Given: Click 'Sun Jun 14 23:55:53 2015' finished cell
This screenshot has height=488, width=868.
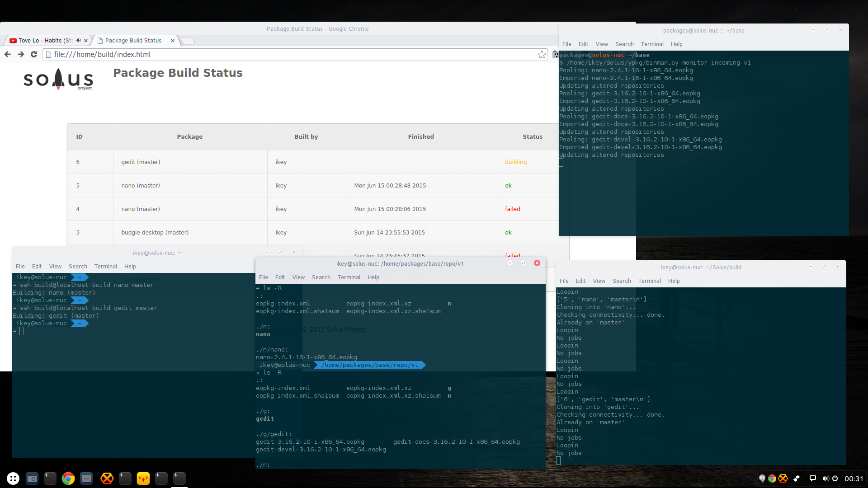Looking at the screenshot, I should 421,232.
